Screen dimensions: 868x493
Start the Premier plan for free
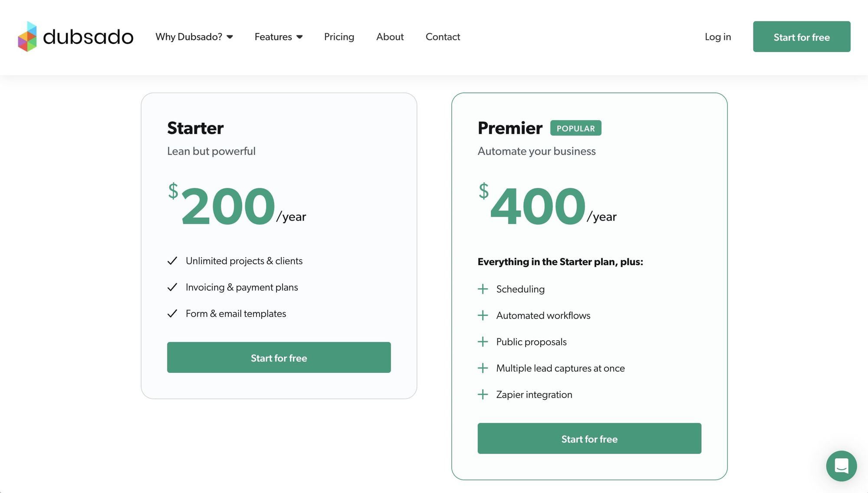[x=589, y=439]
